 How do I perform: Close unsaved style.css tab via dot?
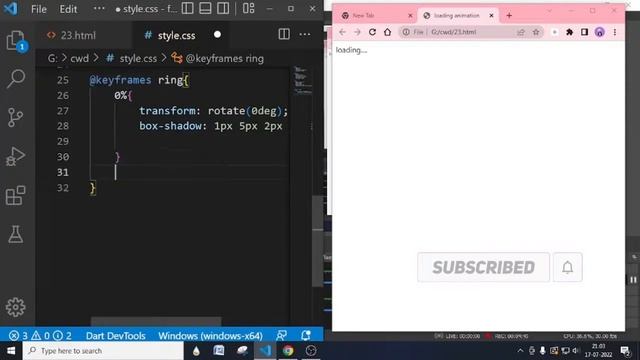coord(218,35)
